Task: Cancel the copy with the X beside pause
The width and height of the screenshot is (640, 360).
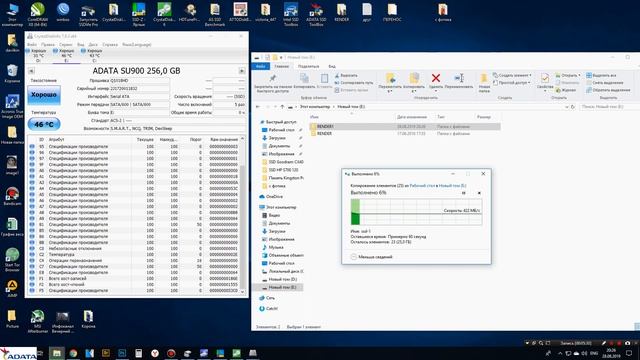Action: coord(479,193)
